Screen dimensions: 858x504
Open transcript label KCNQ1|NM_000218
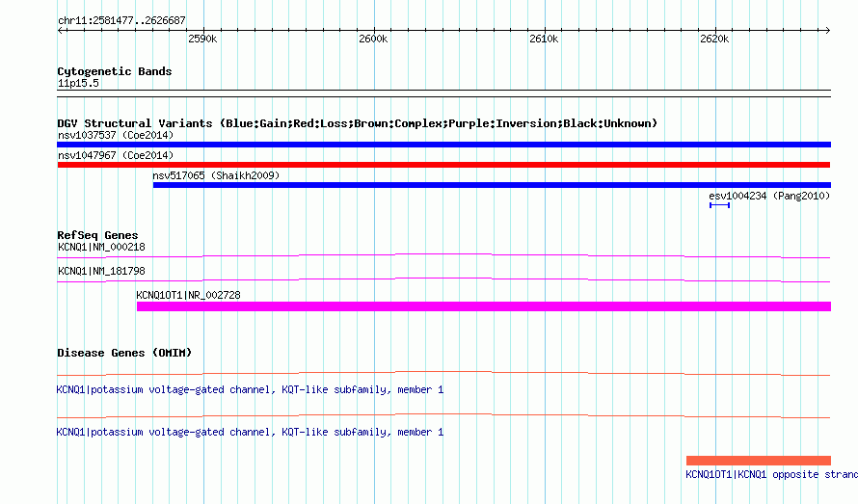[x=101, y=247]
